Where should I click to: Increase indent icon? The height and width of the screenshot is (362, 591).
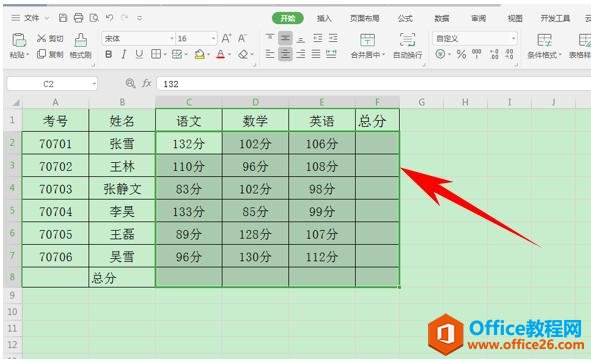[333, 38]
